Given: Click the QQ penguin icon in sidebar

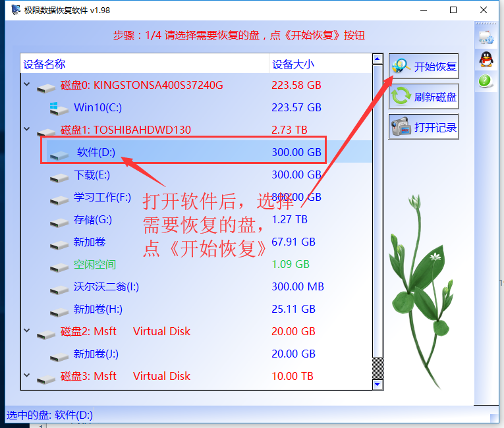Looking at the screenshot, I should tap(486, 59).
